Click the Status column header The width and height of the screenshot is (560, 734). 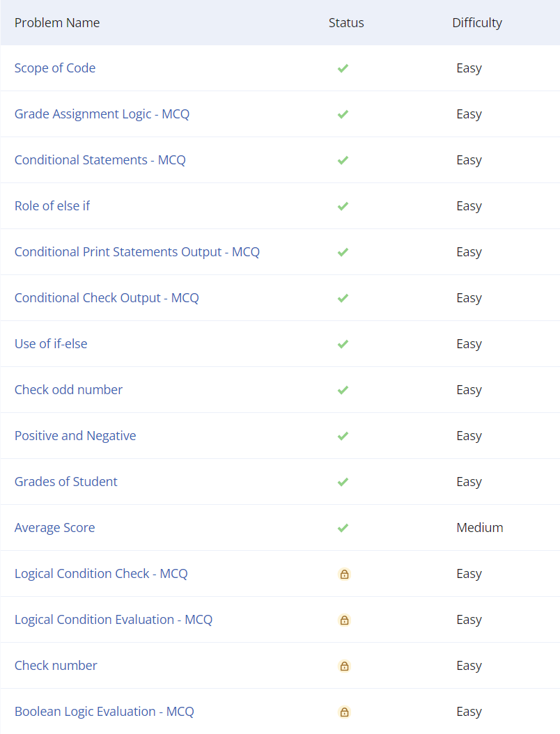(346, 22)
